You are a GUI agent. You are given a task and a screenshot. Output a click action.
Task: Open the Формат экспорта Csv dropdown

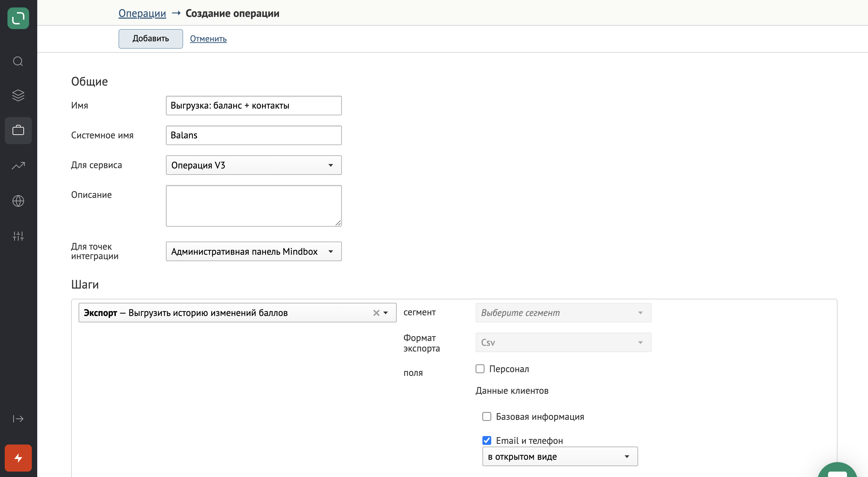pos(563,342)
